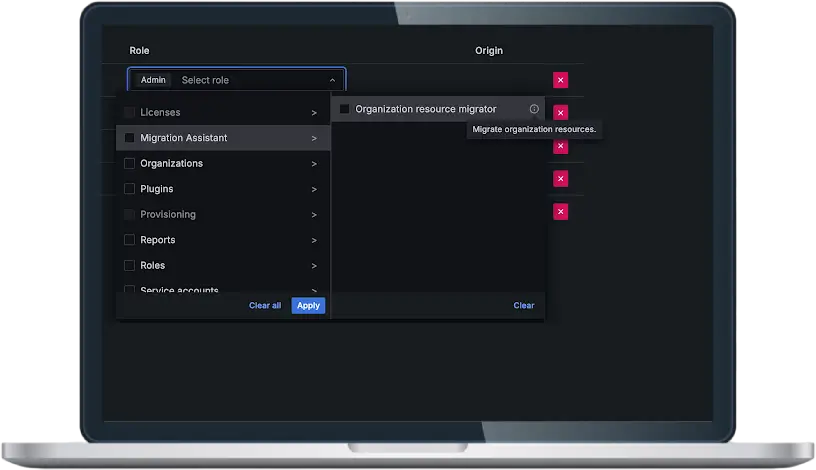The width and height of the screenshot is (816, 470).
Task: Expand the Roles submenu arrow
Action: [314, 265]
